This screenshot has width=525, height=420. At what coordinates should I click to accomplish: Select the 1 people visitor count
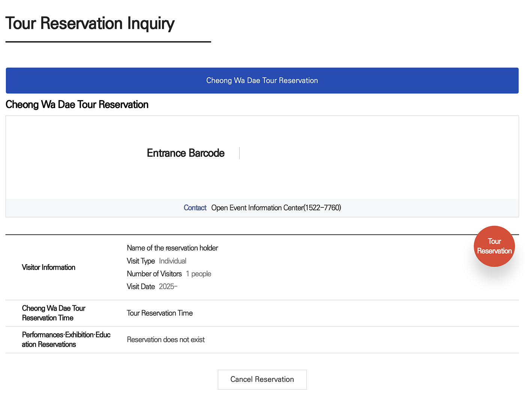click(198, 274)
